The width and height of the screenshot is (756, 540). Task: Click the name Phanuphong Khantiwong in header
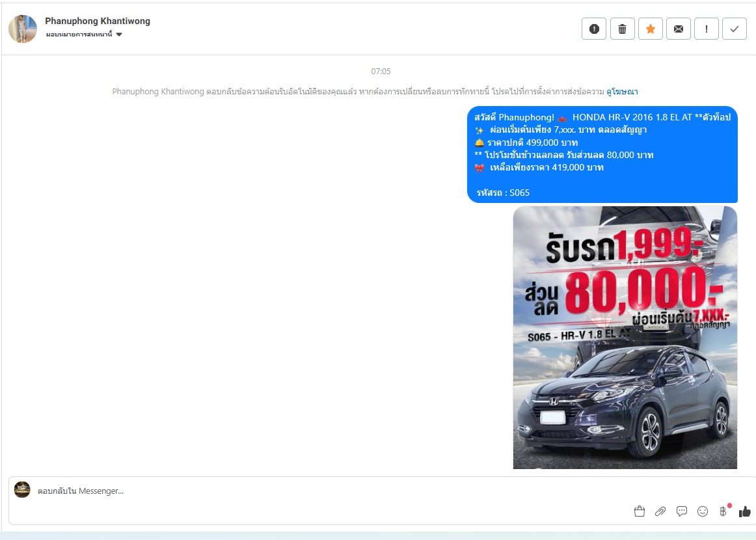coord(98,21)
